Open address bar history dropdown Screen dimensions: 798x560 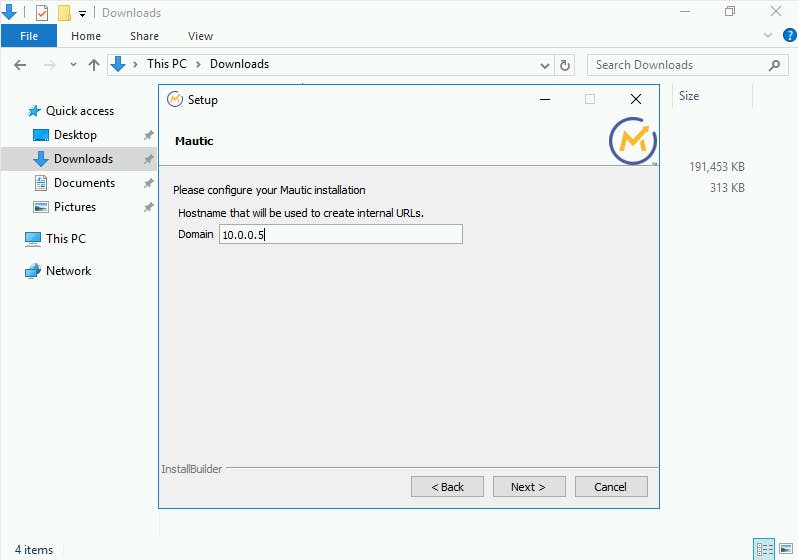545,65
